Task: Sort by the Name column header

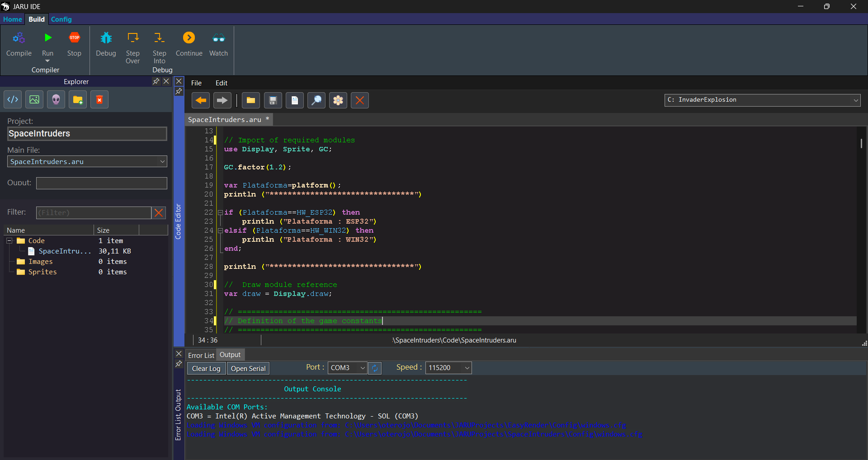Action: 49,230
